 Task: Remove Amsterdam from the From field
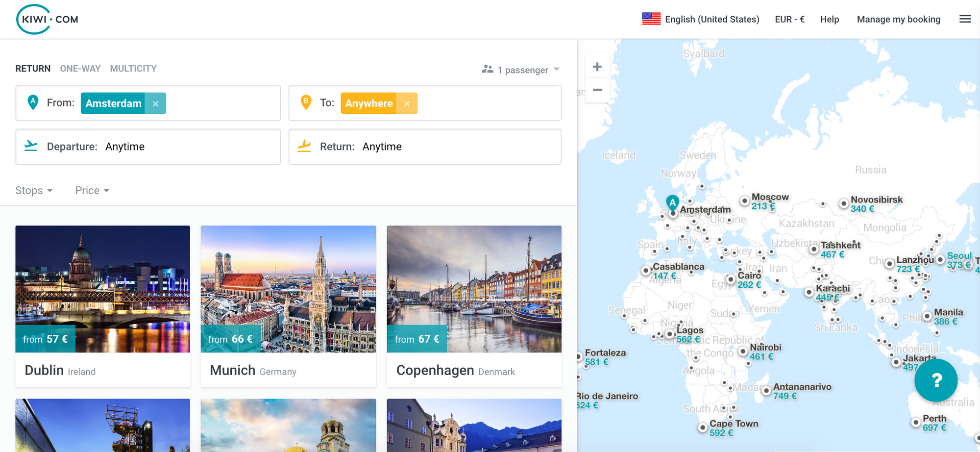pyautogui.click(x=155, y=103)
